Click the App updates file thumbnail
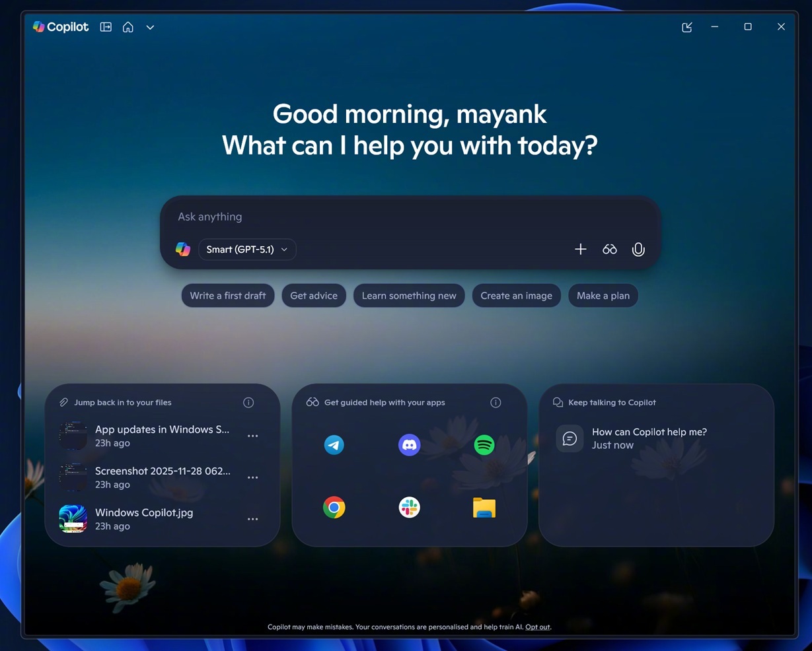Viewport: 812px width, 651px height. point(73,436)
